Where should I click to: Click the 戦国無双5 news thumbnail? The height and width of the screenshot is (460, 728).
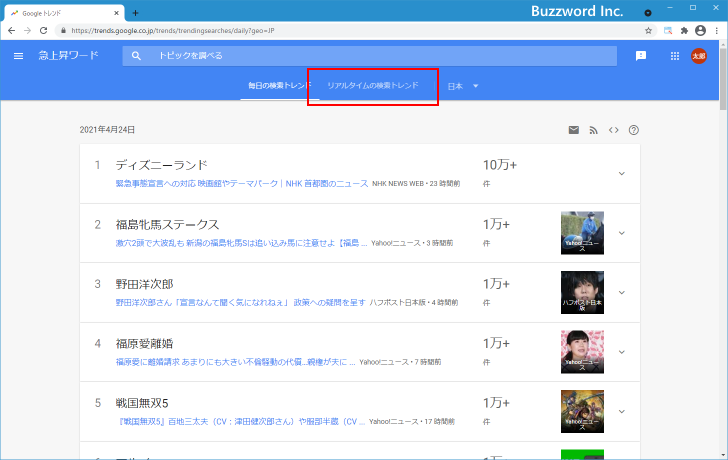582,411
